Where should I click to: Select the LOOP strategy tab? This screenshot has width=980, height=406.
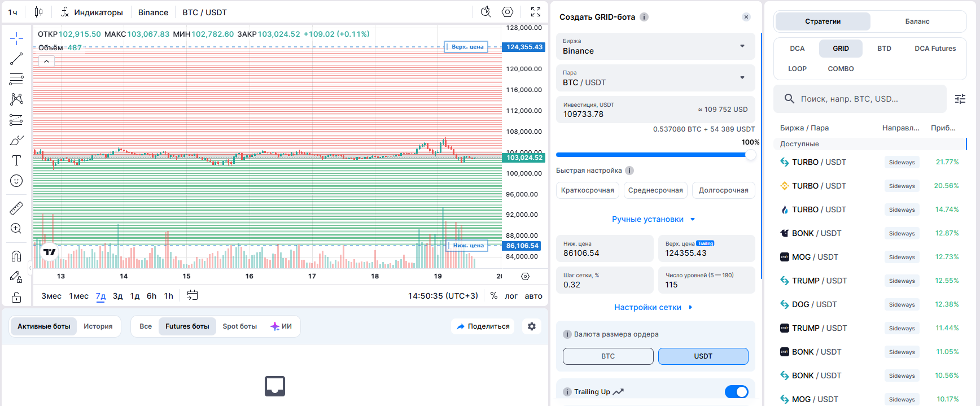pos(797,69)
